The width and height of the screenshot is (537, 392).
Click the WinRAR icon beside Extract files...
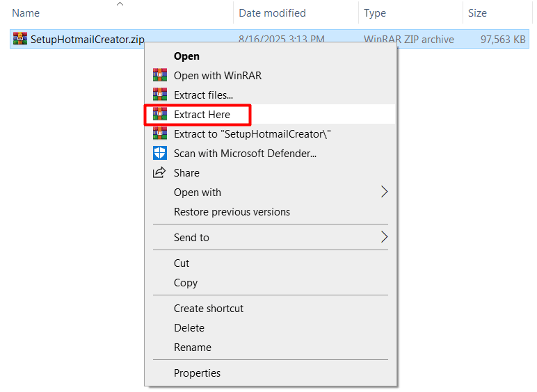(160, 95)
